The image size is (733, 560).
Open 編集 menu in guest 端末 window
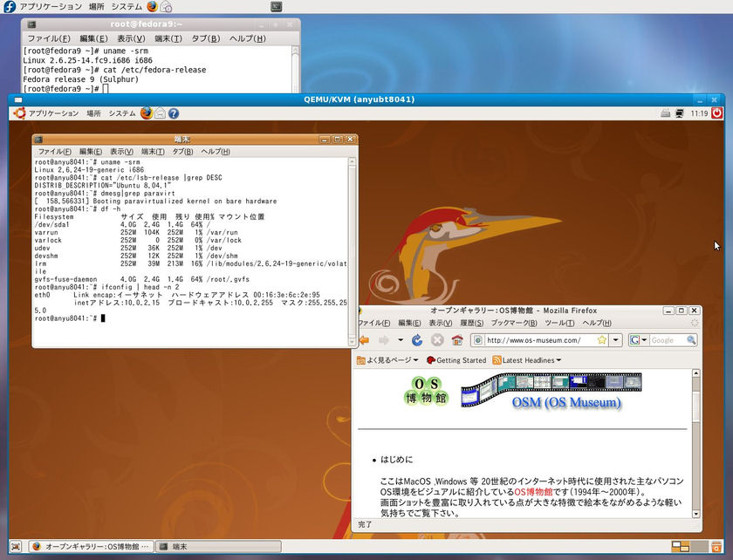point(90,152)
